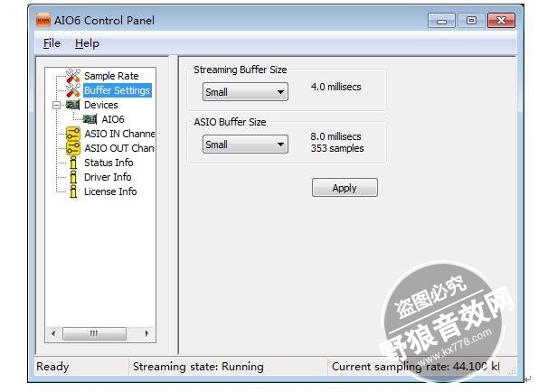The width and height of the screenshot is (538, 392).
Task: Click the tree's right scroll arrow
Action: click(x=147, y=333)
